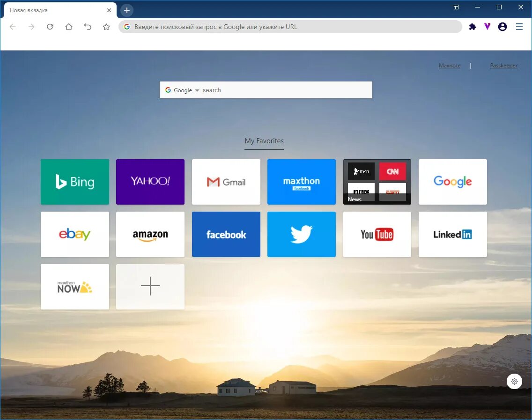Open the home page

68,27
